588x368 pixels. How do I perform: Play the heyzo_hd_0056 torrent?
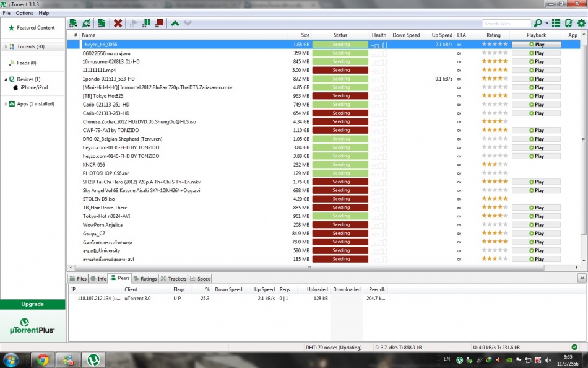click(x=536, y=44)
